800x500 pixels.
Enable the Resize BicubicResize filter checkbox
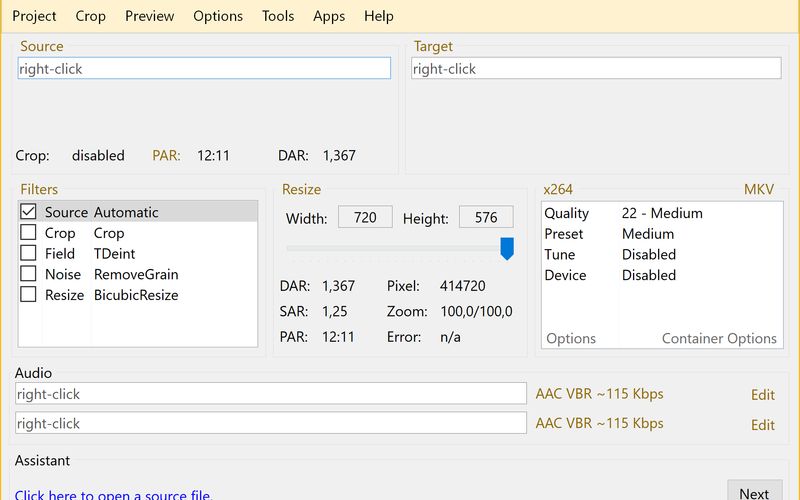coord(28,295)
